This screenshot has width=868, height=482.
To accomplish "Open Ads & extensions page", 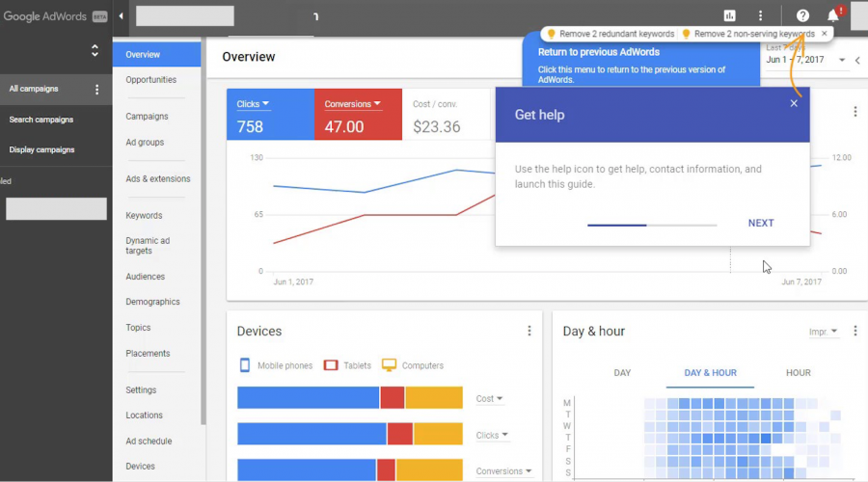I will coord(158,178).
